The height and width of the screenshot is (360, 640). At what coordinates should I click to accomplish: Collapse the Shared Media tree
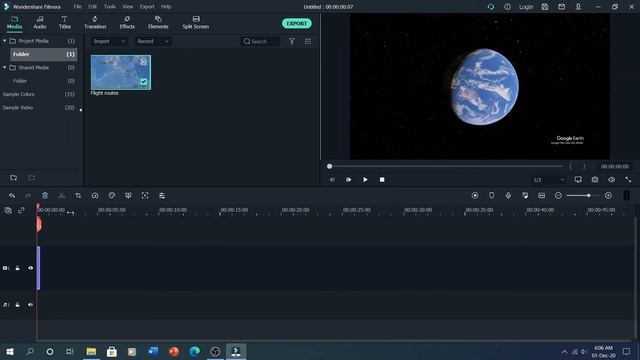(x=4, y=67)
